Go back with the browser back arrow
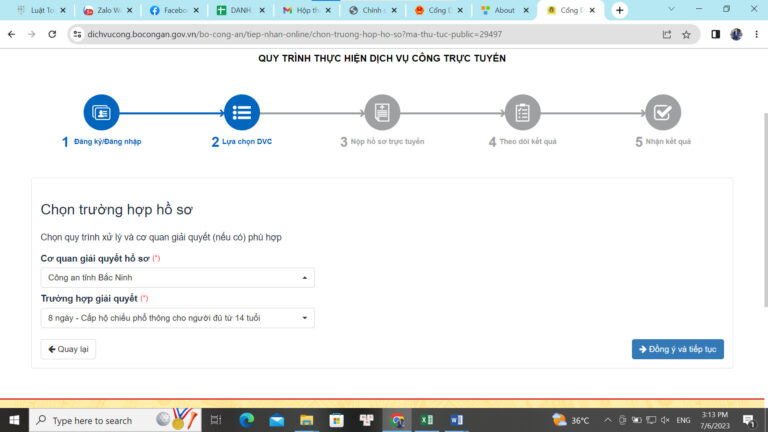 (11, 34)
